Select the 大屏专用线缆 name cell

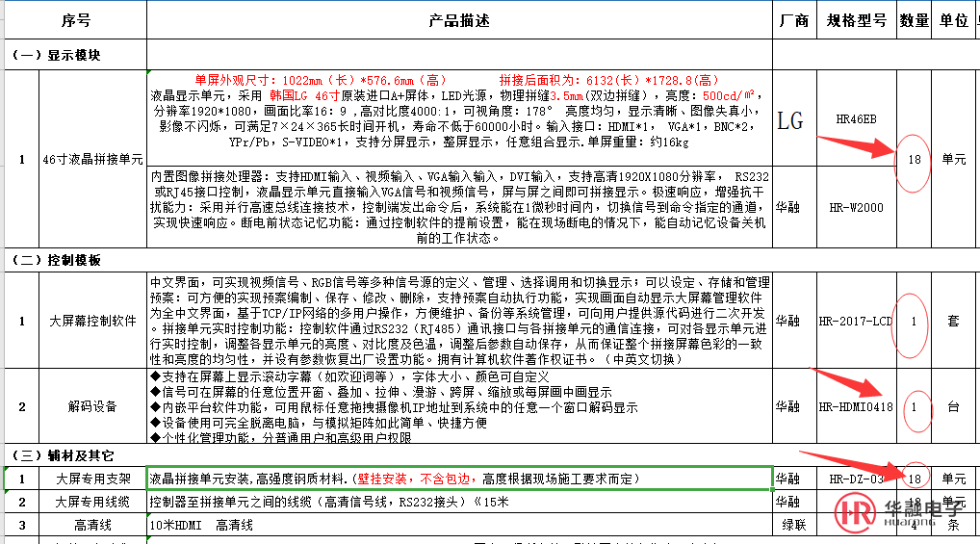coord(93,502)
